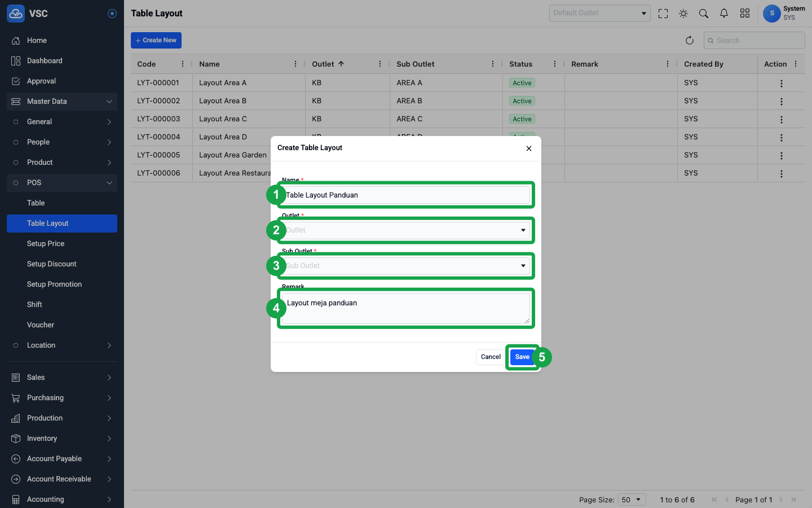Expand the People submenu
Image resolution: width=812 pixels, height=508 pixels.
tap(62, 142)
